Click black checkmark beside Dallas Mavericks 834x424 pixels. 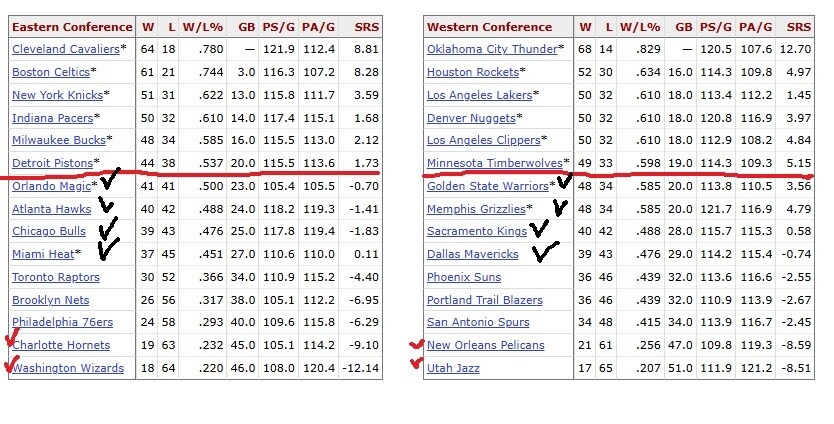coord(545,252)
